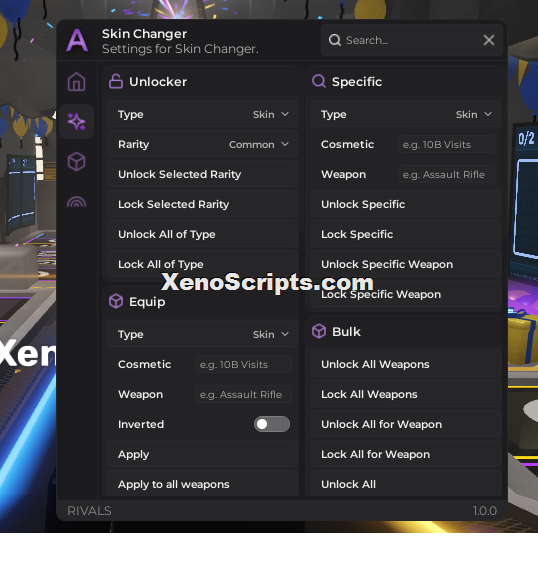Click Lock All for Weapon
538x563 pixels.
405,454
